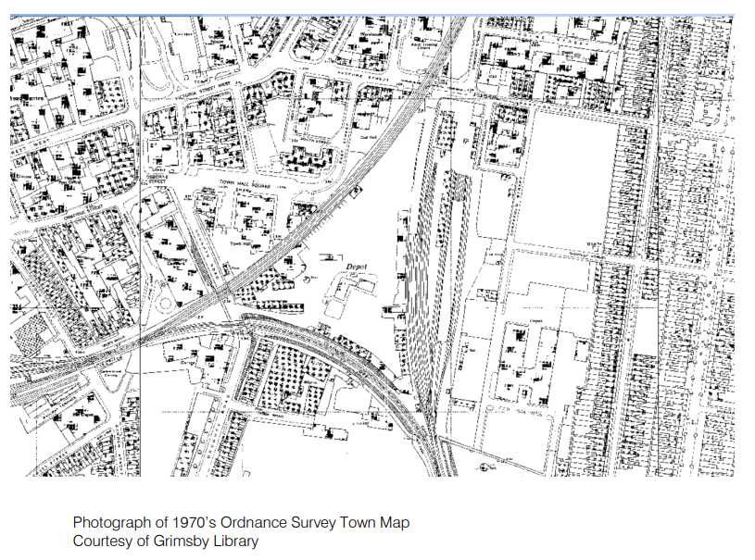755x560 pixels.
Task: Click the "Photograph of 1970's Ordnance Survey" caption
Action: click(241, 523)
